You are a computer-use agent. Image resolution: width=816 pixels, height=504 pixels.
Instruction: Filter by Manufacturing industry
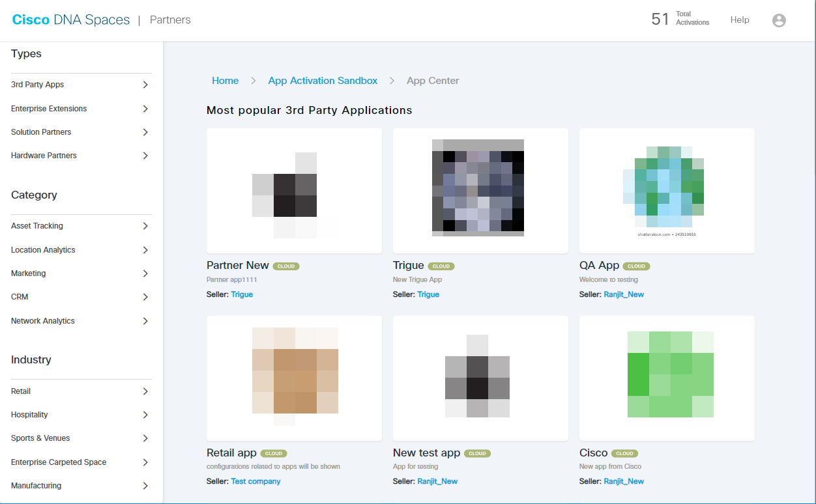tap(36, 486)
